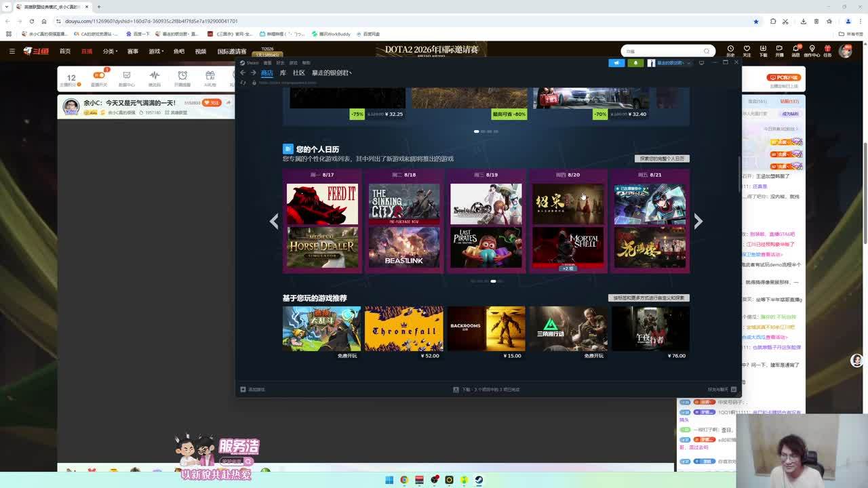Bookmark this page with star icon
The height and width of the screenshot is (488, 868).
[x=756, y=21]
